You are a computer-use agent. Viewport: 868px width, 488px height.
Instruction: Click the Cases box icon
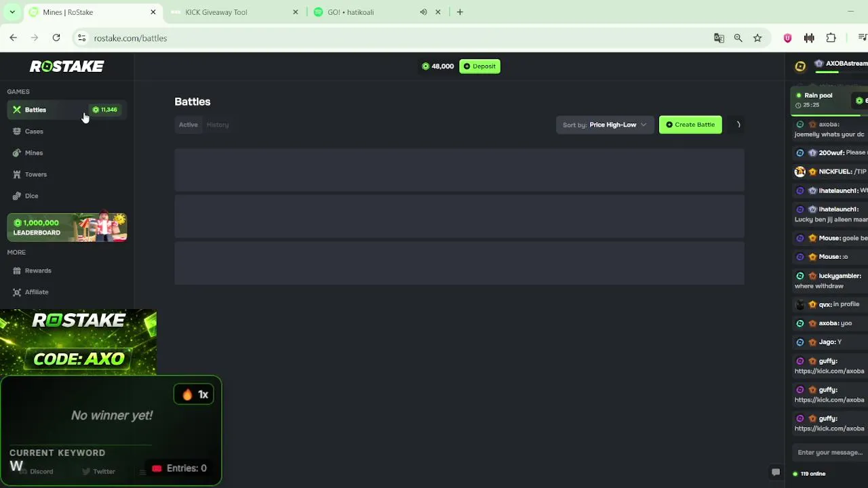click(16, 131)
